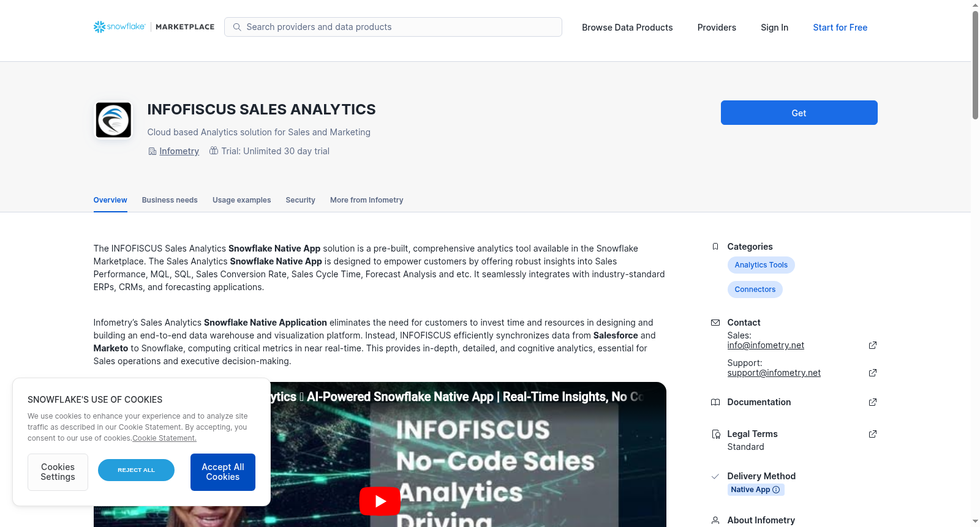
Task: Click the page vertical scrollbar thumb
Action: 975,64
